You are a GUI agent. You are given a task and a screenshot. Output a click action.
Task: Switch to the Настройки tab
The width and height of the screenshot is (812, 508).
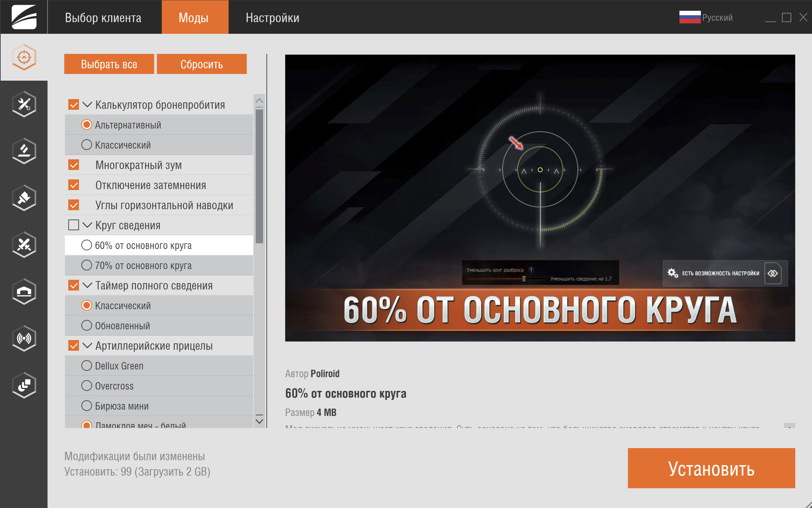(x=272, y=17)
